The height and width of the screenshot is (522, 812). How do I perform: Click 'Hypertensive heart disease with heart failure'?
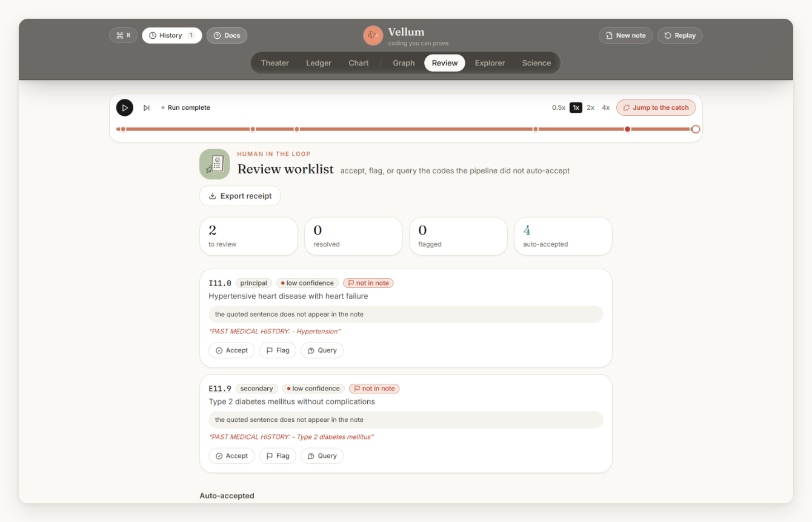coord(288,296)
